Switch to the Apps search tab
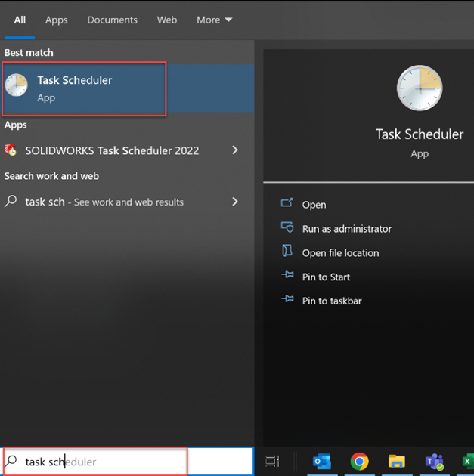The height and width of the screenshot is (476, 474). (57, 20)
